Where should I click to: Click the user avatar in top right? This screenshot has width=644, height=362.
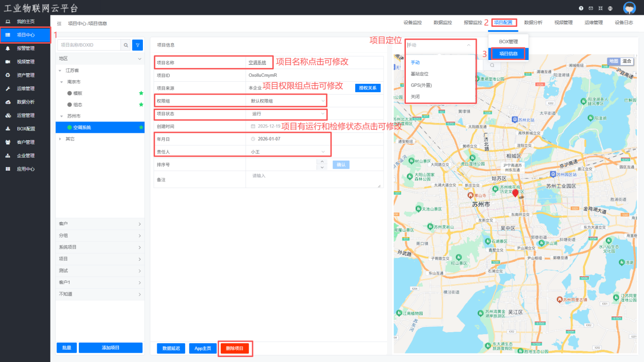pyautogui.click(x=629, y=8)
